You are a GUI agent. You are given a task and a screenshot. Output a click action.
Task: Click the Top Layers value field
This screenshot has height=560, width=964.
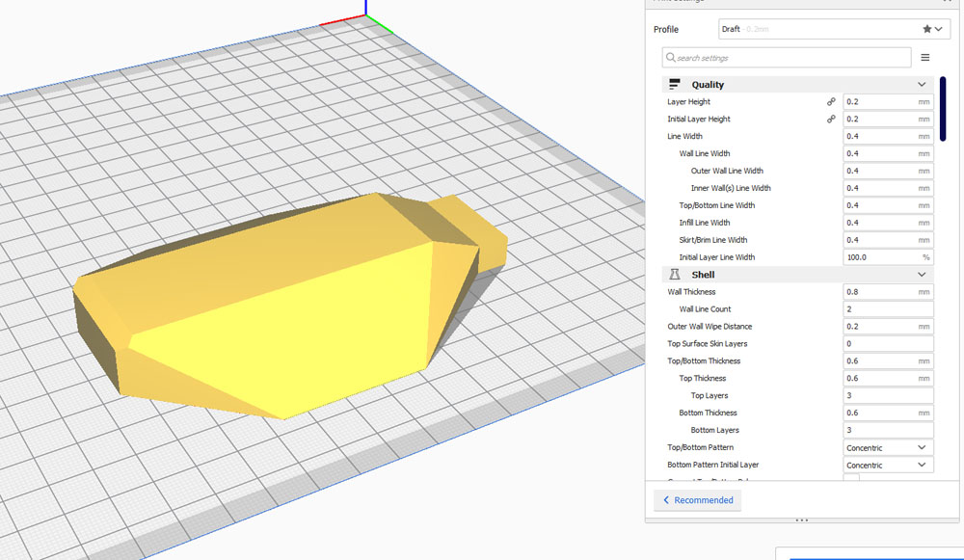tap(888, 394)
